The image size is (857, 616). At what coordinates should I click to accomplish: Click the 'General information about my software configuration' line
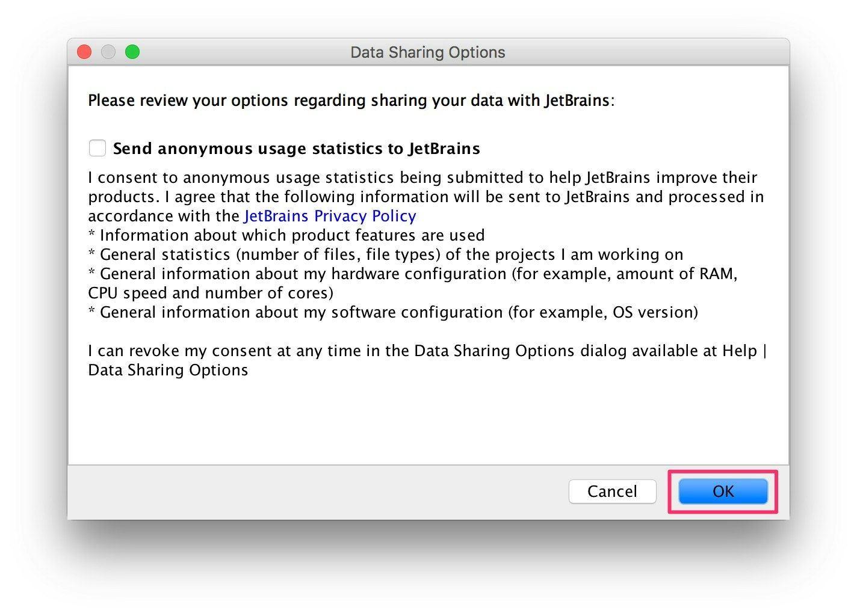[x=393, y=312]
